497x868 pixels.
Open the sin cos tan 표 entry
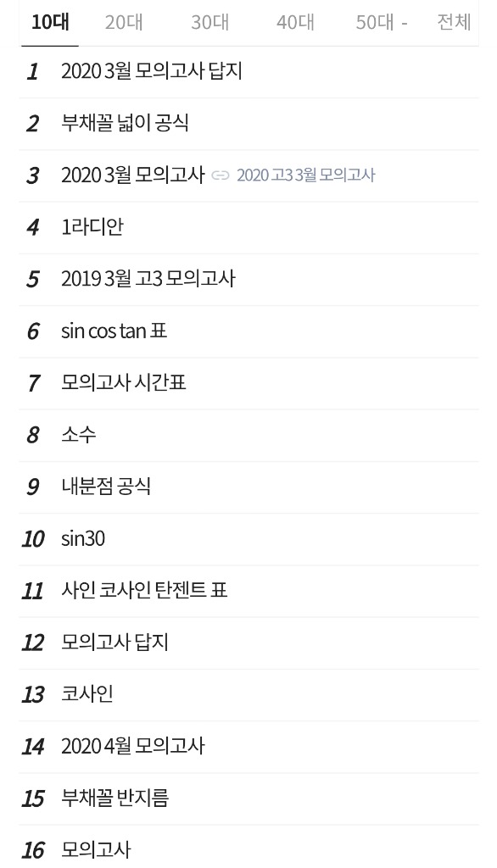pyautogui.click(x=114, y=331)
